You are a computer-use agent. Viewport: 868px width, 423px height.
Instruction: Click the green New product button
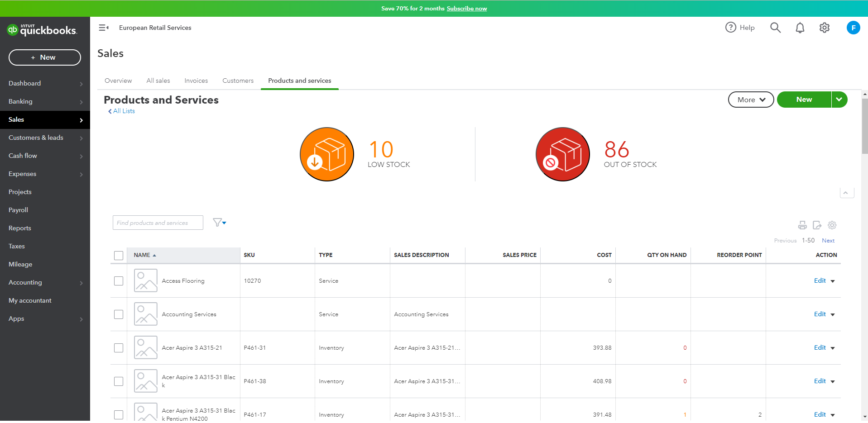pyautogui.click(x=804, y=100)
